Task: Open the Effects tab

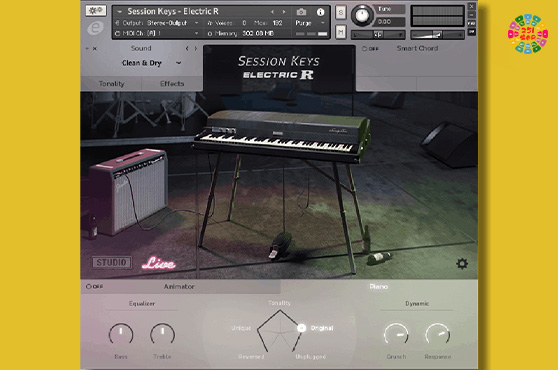Action: click(172, 84)
